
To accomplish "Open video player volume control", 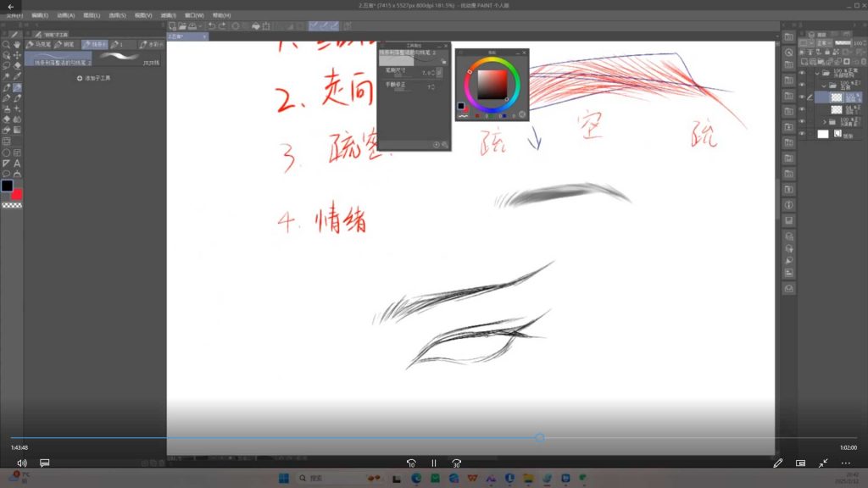I will point(21,463).
